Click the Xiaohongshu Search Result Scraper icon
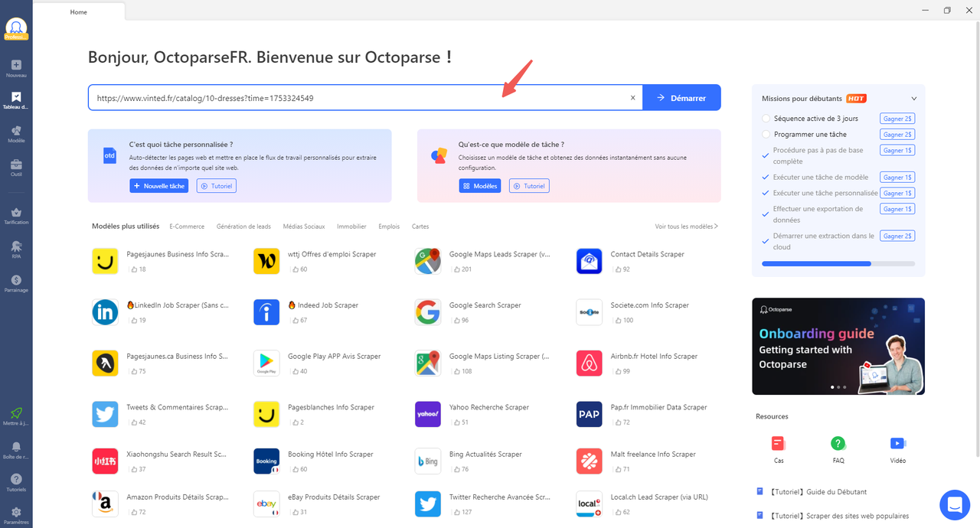The image size is (980, 528). [105, 461]
